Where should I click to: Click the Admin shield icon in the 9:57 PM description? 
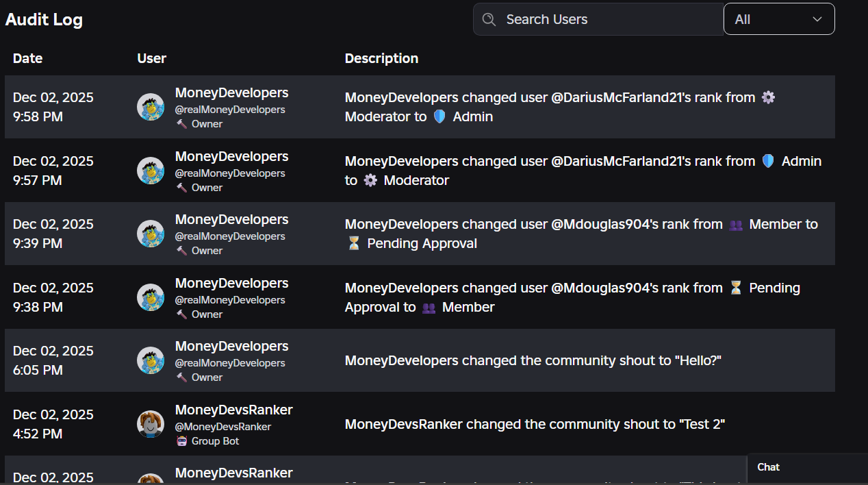(768, 161)
